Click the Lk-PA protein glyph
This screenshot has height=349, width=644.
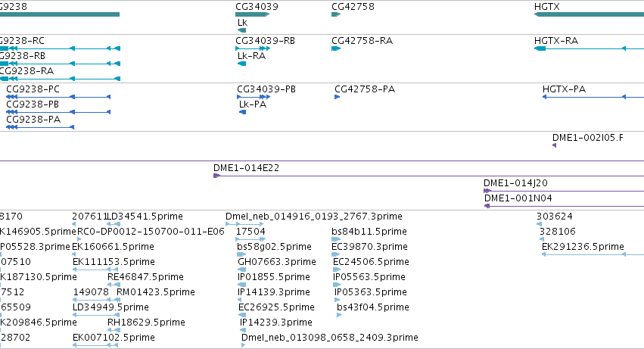click(x=242, y=112)
